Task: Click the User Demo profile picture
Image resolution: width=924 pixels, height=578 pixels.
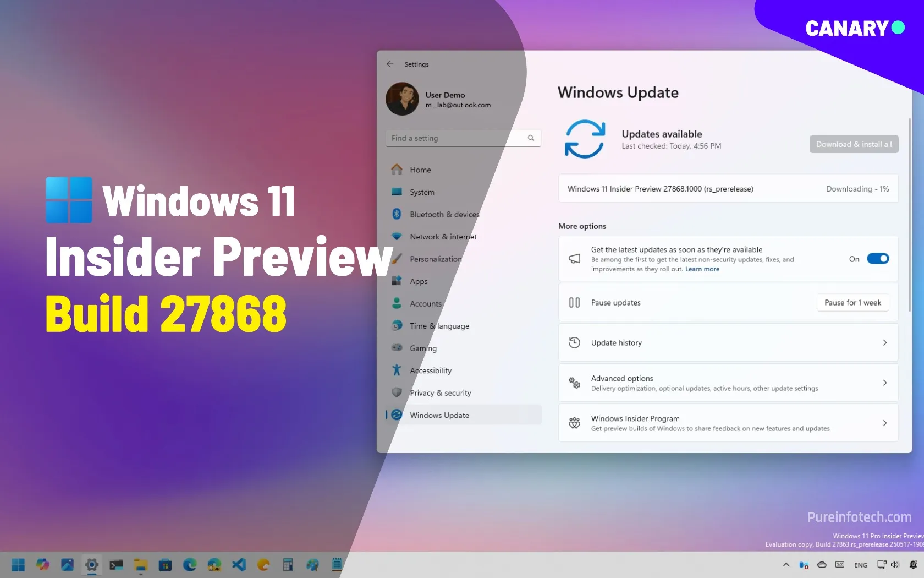Action: click(x=403, y=99)
